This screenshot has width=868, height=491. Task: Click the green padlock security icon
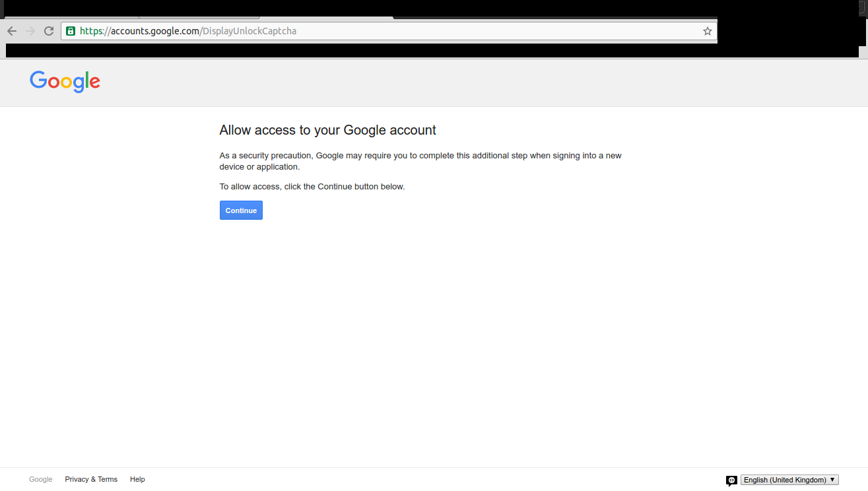pos(71,31)
